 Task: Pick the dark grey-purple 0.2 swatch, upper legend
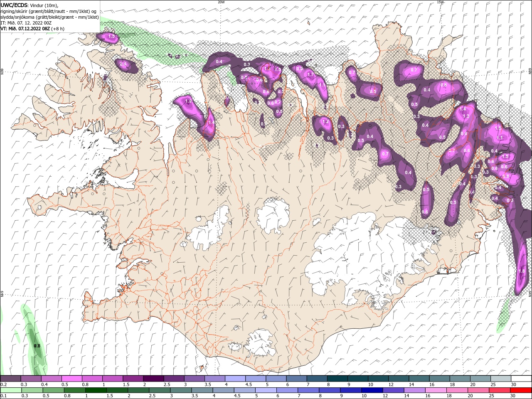10,379
